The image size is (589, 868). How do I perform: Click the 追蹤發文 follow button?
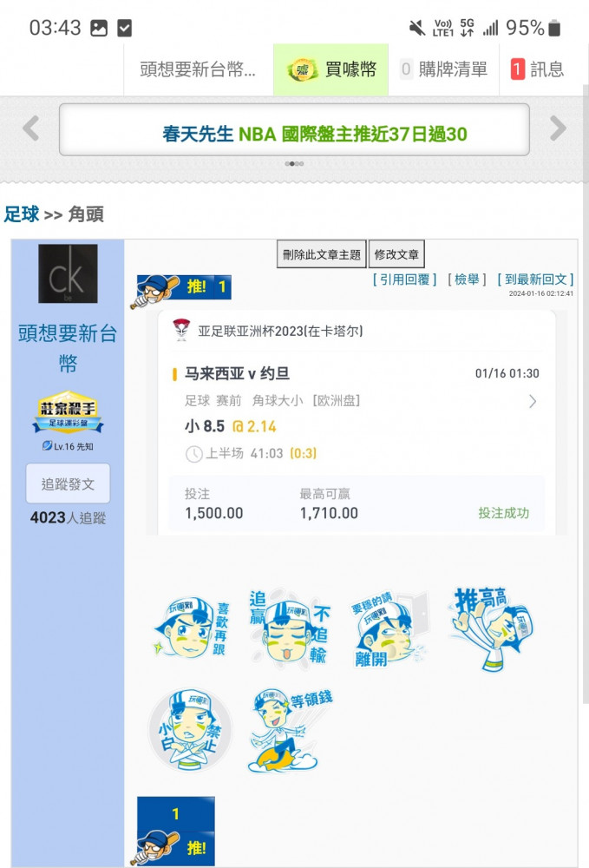pyautogui.click(x=68, y=483)
